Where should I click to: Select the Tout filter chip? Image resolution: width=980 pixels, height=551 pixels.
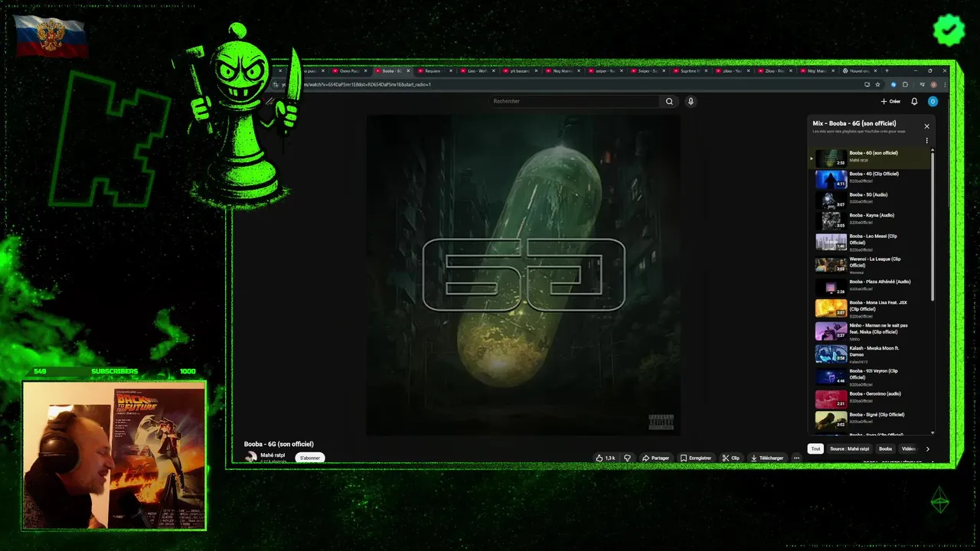(x=815, y=448)
